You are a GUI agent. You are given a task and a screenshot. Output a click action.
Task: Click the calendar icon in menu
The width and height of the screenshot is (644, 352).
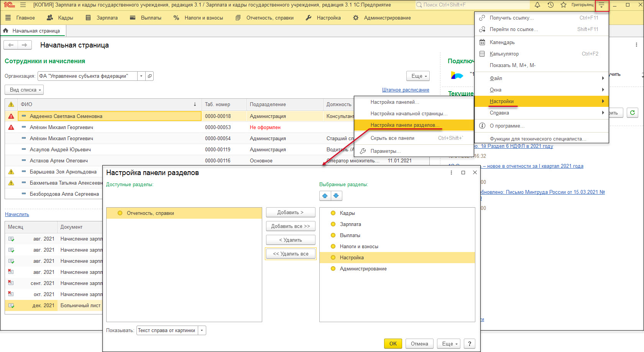point(482,42)
